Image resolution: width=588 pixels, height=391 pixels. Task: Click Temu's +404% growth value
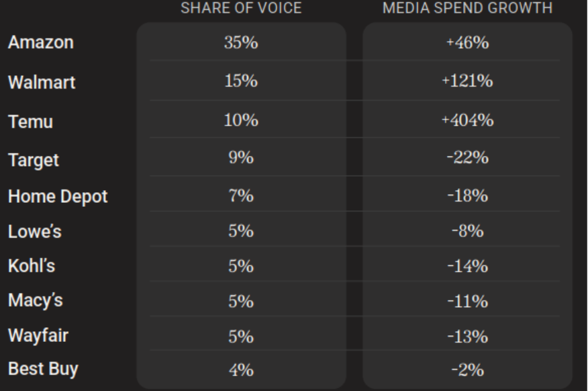pyautogui.click(x=467, y=120)
